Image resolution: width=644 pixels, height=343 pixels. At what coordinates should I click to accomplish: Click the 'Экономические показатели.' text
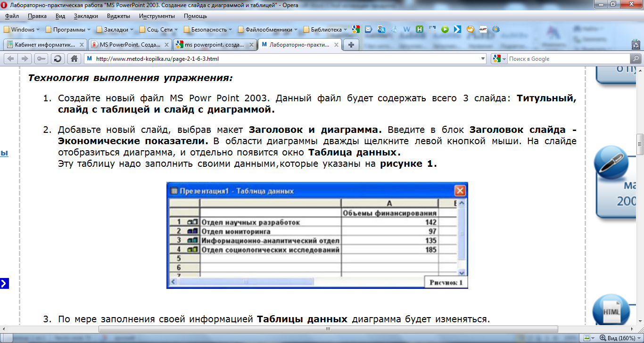tap(133, 141)
